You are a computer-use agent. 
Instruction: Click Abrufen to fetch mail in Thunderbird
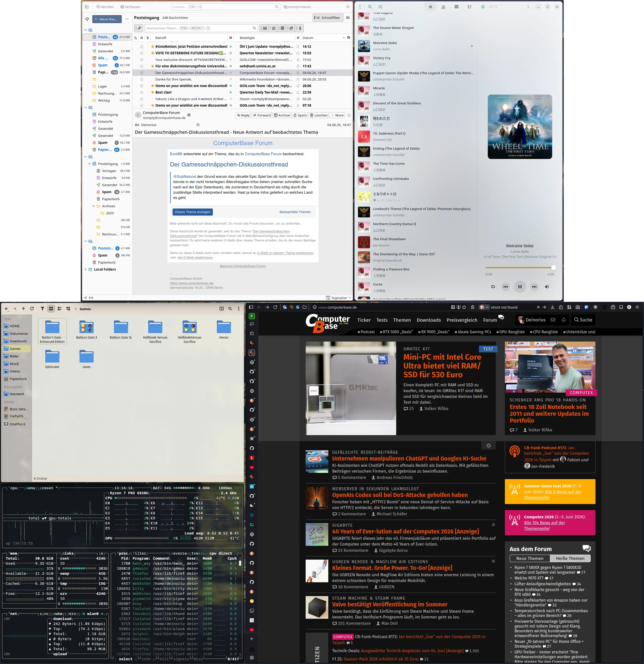(x=105, y=7)
